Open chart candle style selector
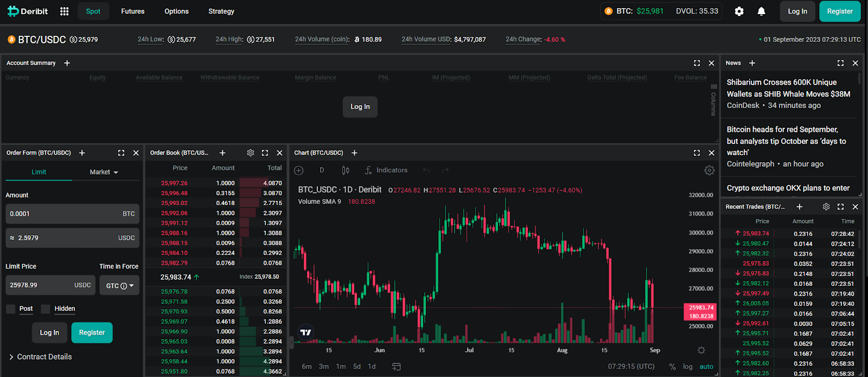This screenshot has height=377, width=868. [346, 170]
